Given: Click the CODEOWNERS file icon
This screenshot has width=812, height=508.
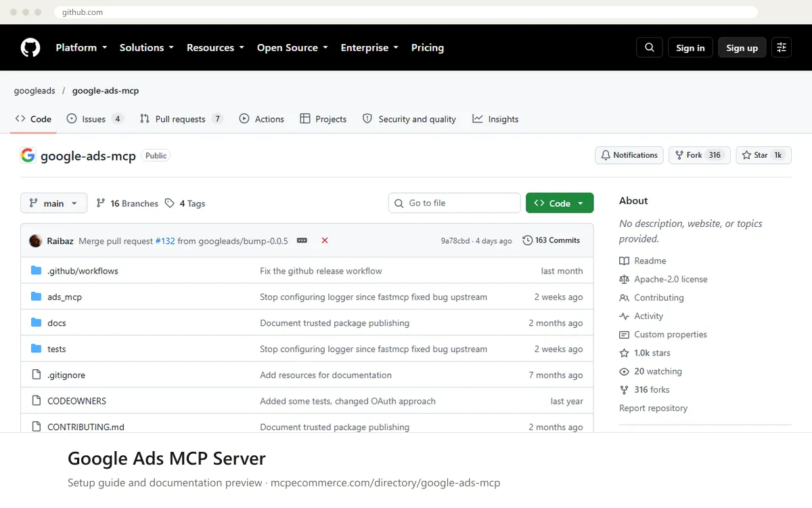Looking at the screenshot, I should pyautogui.click(x=37, y=401).
